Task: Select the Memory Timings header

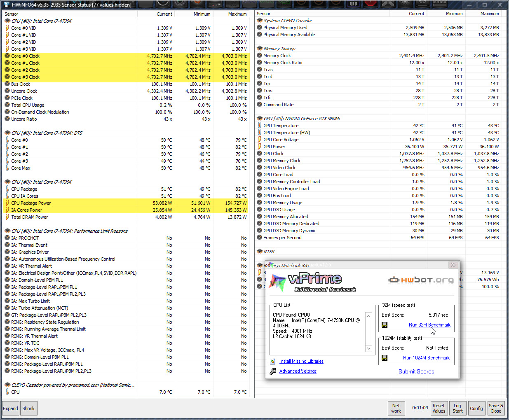Action: [x=279, y=49]
